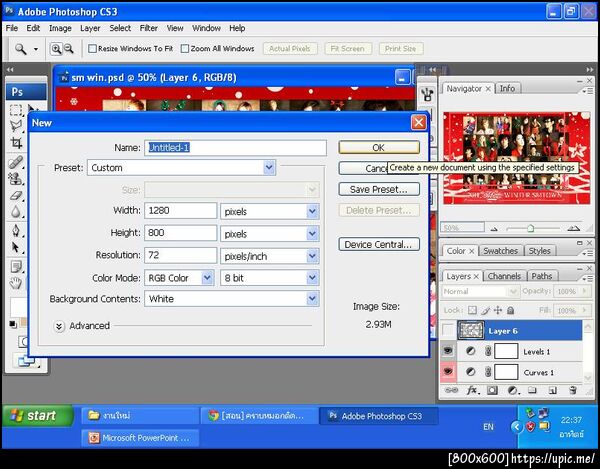Viewport: 600px width, 469px height.
Task: Click the Zoom Out magnifier icon
Action: click(x=68, y=49)
